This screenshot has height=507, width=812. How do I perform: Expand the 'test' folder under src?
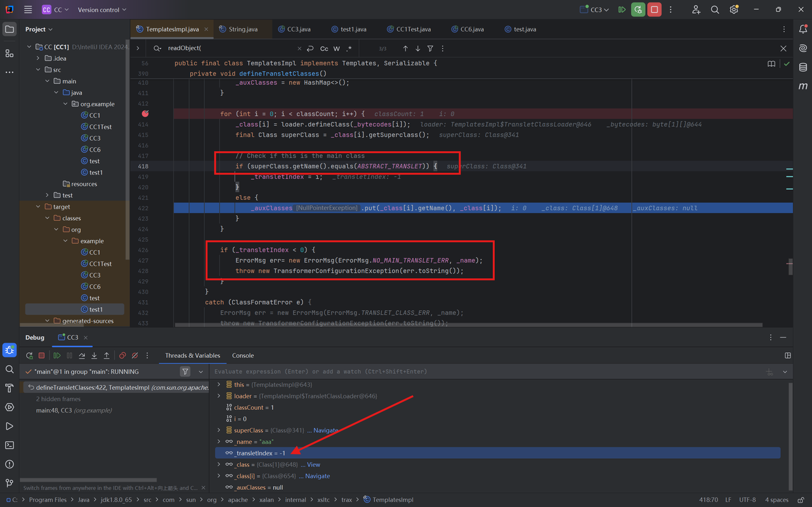(x=48, y=195)
